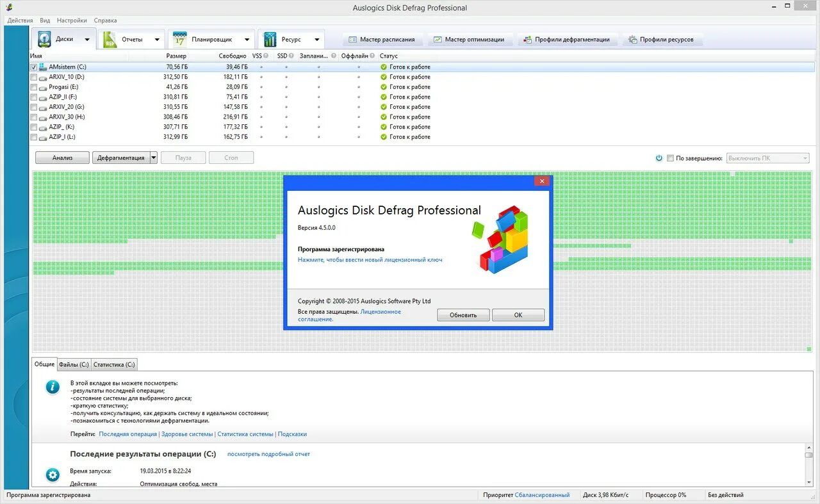The width and height of the screenshot is (820, 504).
Task: Switch to the Файлы (C:) tab
Action: click(x=74, y=364)
